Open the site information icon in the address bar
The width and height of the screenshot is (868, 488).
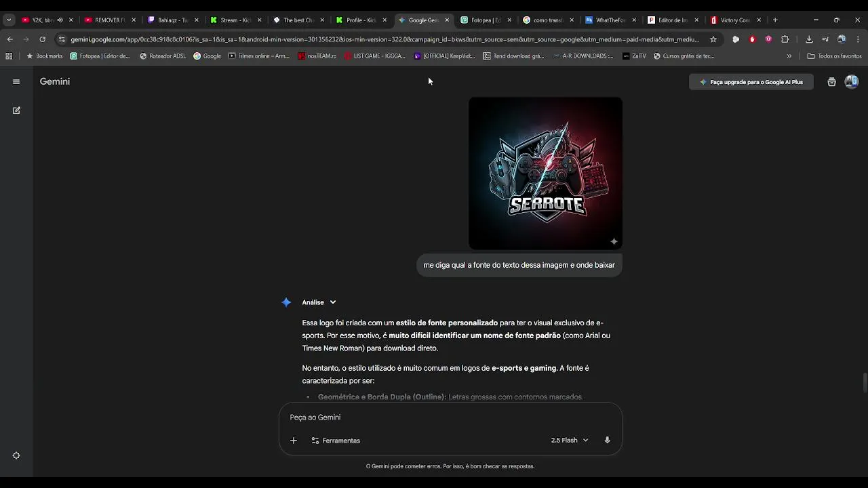pos(62,39)
